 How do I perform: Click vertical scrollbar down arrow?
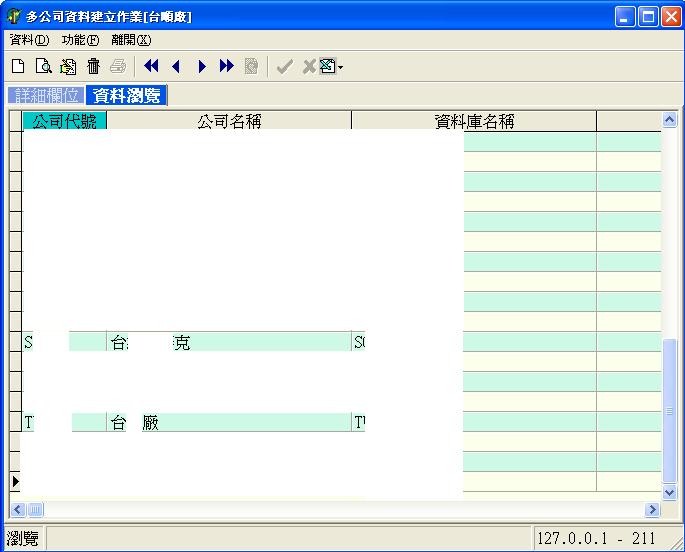[669, 493]
